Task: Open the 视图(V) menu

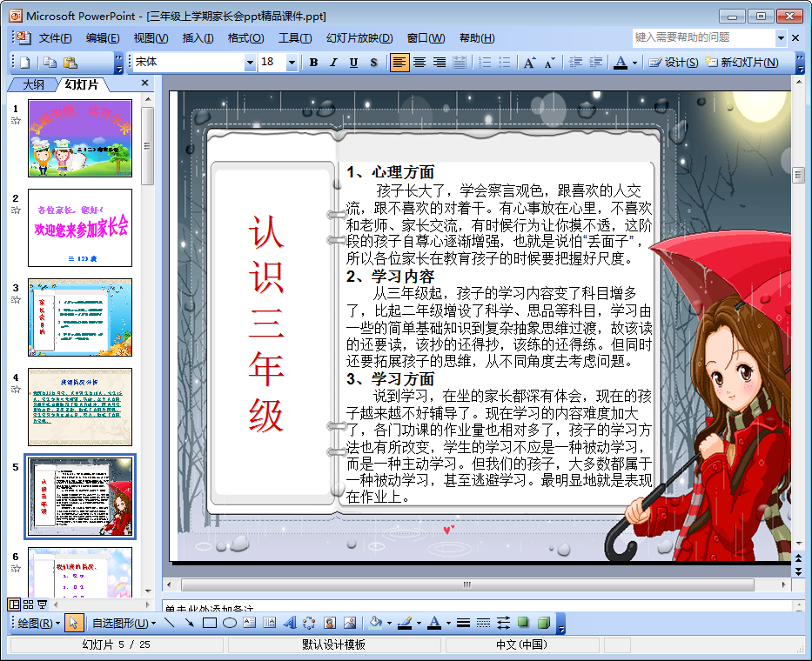Action: (x=151, y=38)
